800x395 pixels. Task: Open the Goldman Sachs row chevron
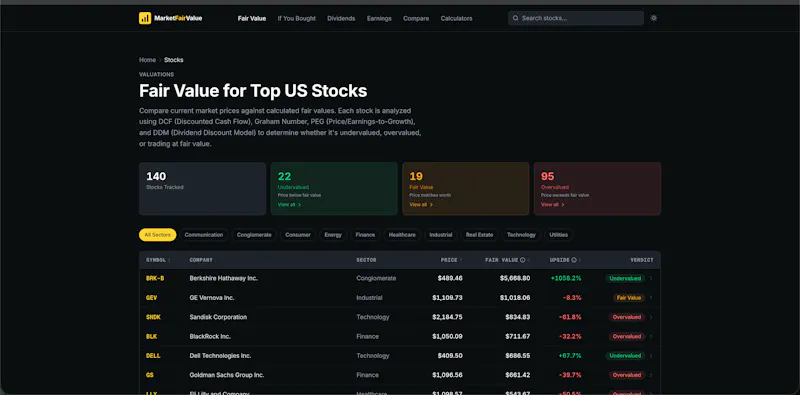point(651,375)
